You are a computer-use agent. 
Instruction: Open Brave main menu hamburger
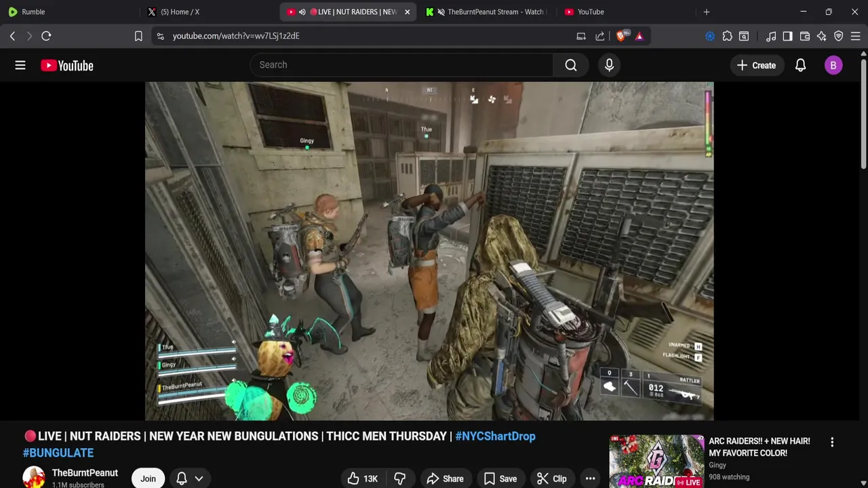855,36
